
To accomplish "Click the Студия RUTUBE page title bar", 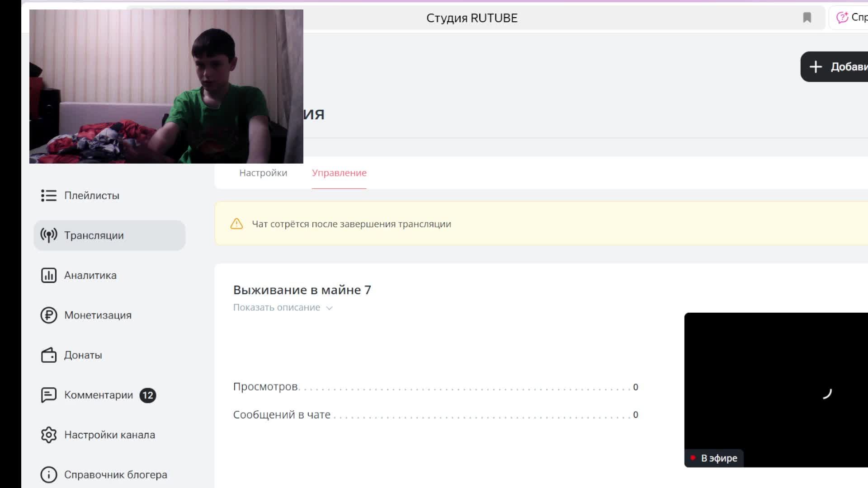I will [x=472, y=18].
